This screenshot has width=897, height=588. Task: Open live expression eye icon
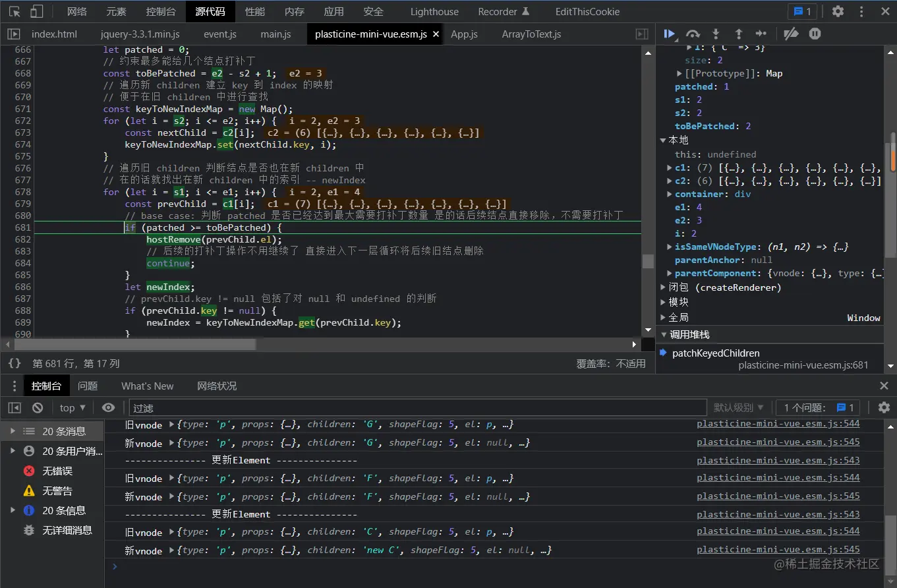tap(109, 408)
